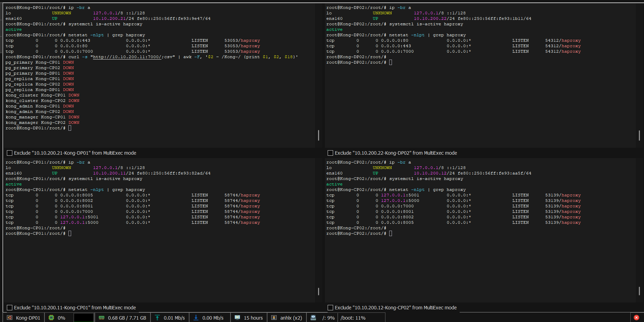This screenshot has width=644, height=322.
Task: Click the RAM memory icon in status bar
Action: pyautogui.click(x=102, y=318)
